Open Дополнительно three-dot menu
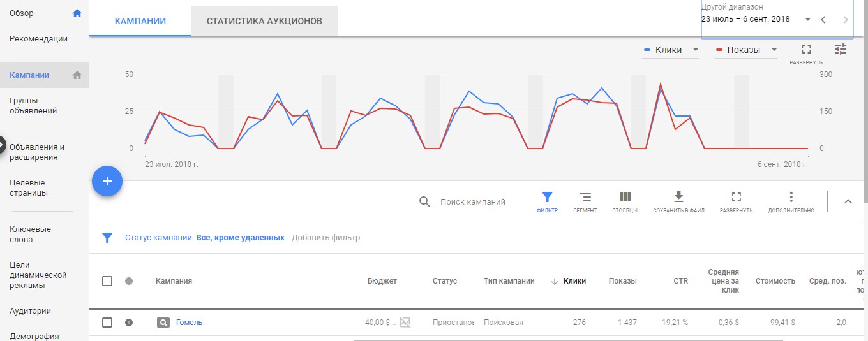The image size is (868, 341). tap(791, 197)
